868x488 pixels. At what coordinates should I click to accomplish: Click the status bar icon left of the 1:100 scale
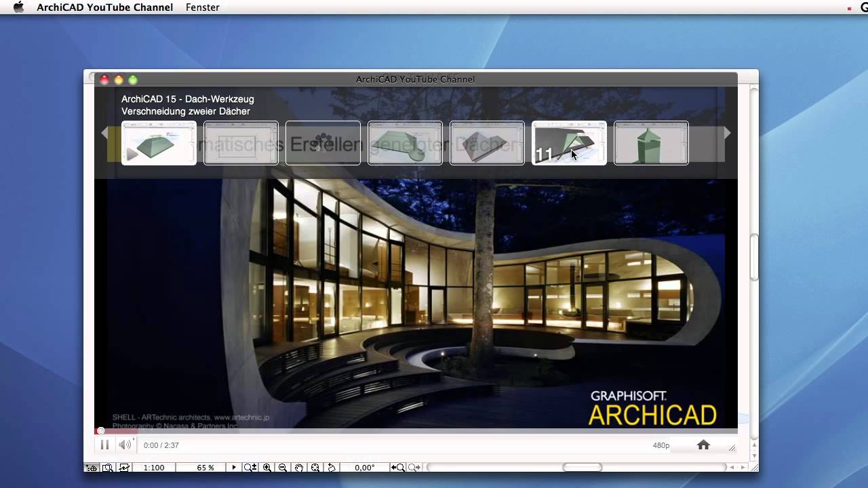click(x=124, y=468)
